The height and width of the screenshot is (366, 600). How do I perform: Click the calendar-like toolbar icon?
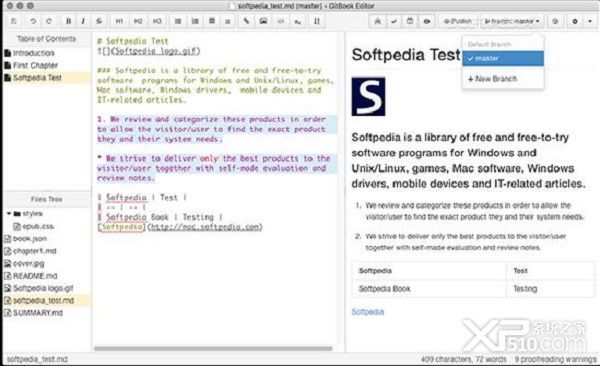pyautogui.click(x=410, y=21)
